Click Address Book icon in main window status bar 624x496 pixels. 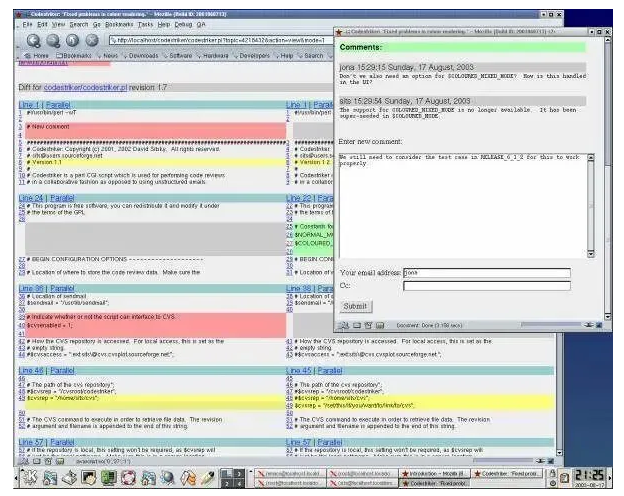click(60, 461)
